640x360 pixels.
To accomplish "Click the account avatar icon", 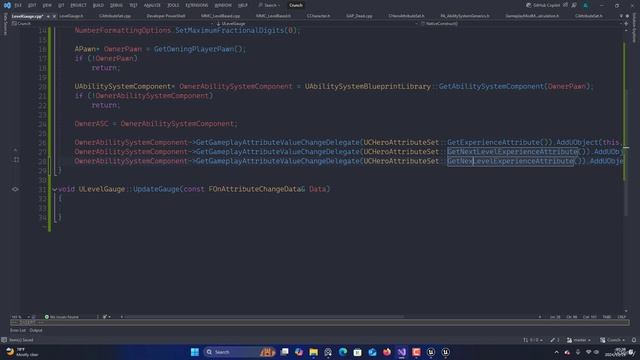I will [586, 5].
